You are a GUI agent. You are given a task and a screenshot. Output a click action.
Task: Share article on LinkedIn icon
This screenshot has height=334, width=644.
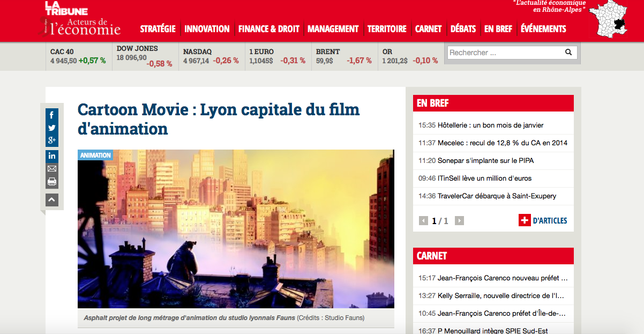(x=52, y=156)
